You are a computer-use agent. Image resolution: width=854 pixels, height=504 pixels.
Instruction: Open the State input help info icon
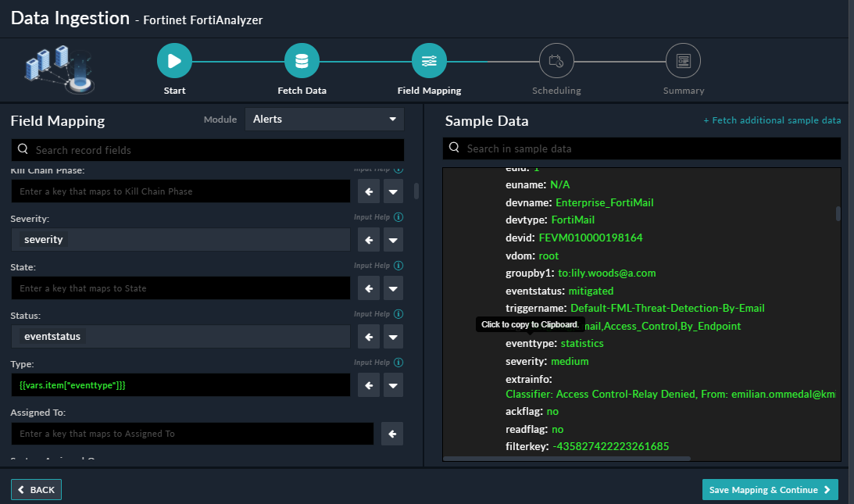pos(398,266)
